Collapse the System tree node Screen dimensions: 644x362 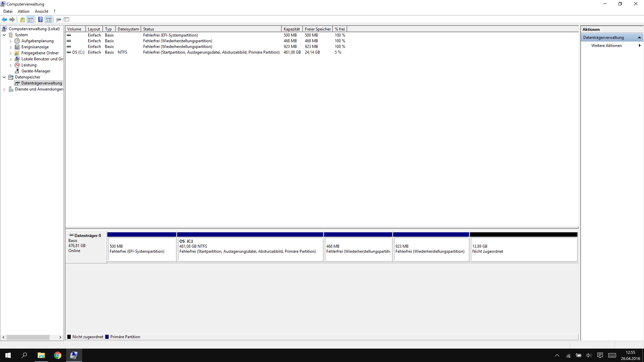[4, 35]
